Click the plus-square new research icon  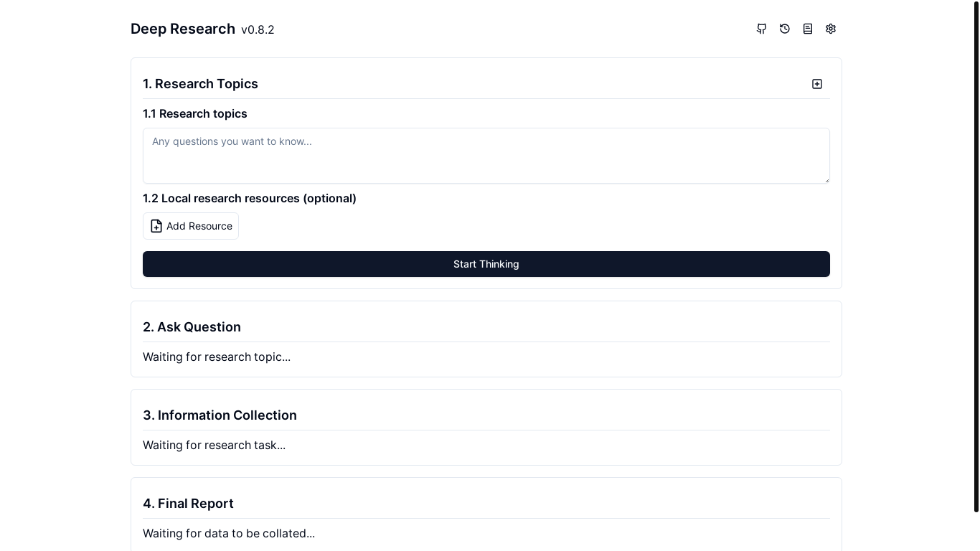tap(817, 84)
